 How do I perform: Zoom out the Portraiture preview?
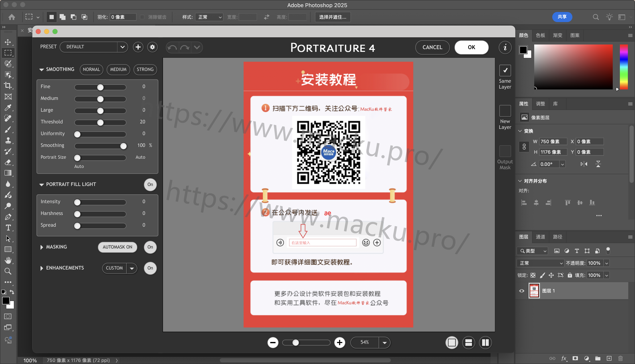pyautogui.click(x=273, y=343)
